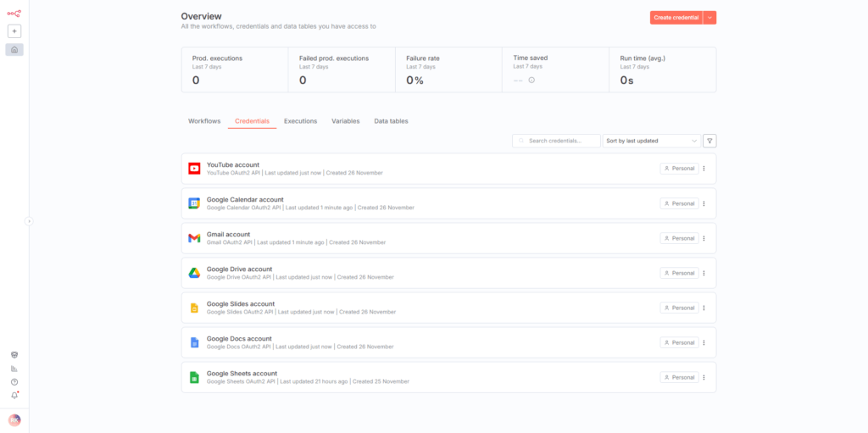868x433 pixels.
Task: Open the credentials filter funnel icon
Action: (x=709, y=141)
